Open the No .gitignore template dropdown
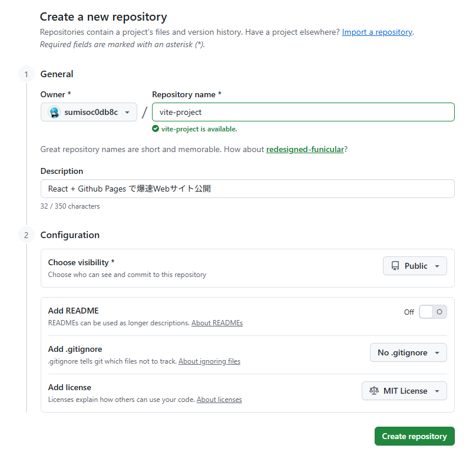 (408, 352)
